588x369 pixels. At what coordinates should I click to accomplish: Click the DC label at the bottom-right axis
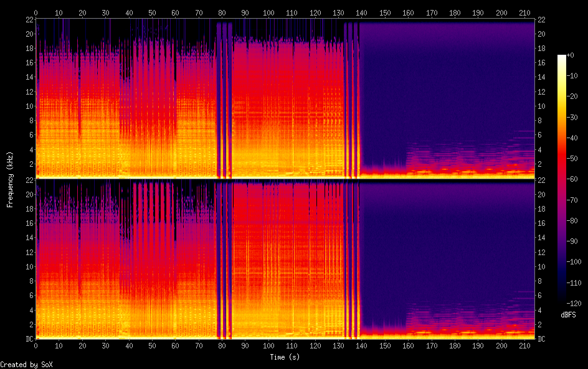tap(542, 339)
